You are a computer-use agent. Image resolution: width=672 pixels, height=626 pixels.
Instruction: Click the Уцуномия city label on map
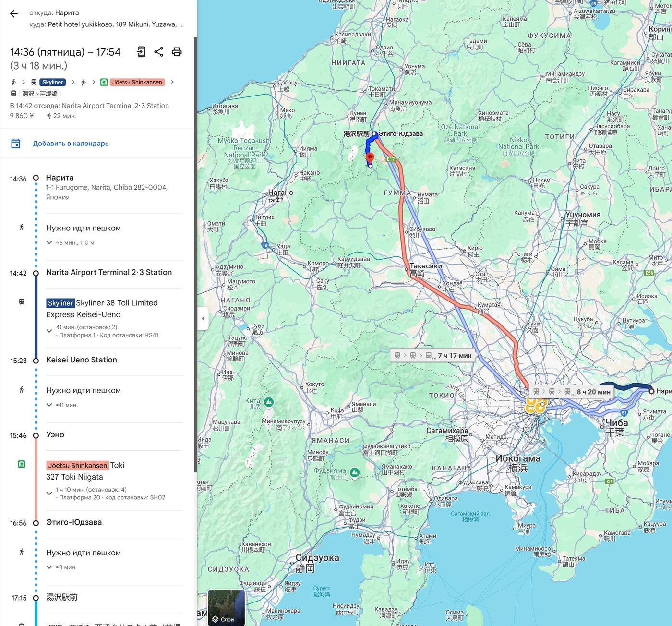[582, 218]
